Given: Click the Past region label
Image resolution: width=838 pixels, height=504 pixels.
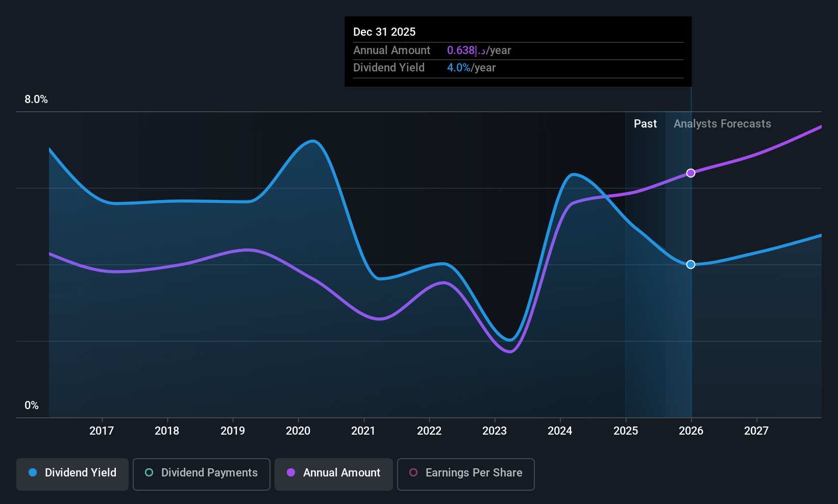Looking at the screenshot, I should click(645, 124).
